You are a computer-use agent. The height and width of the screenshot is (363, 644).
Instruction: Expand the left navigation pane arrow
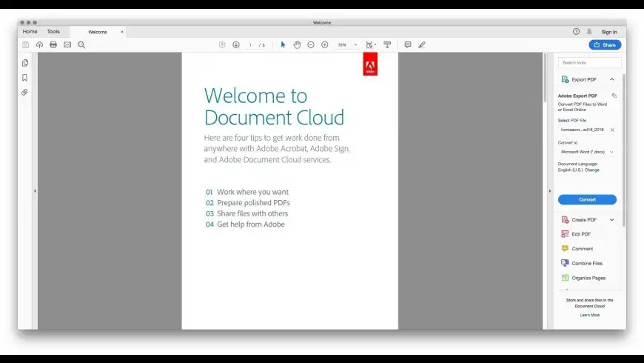(35, 191)
